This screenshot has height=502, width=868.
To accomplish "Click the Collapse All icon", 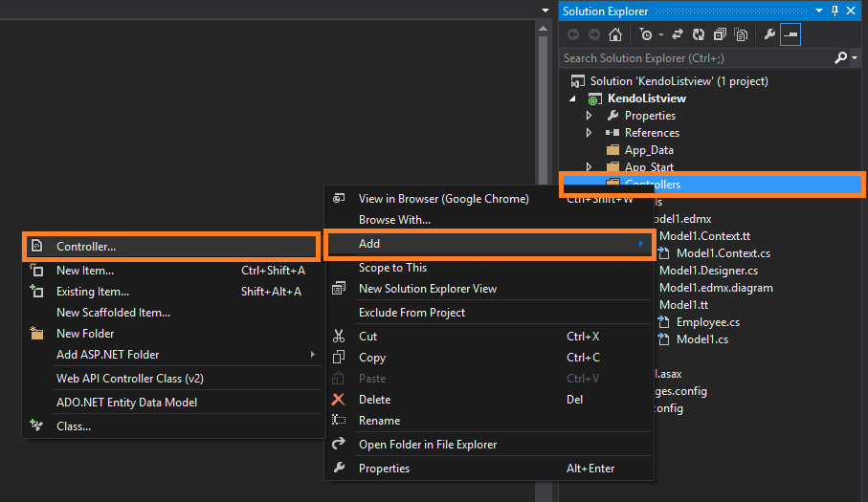I will (720, 35).
